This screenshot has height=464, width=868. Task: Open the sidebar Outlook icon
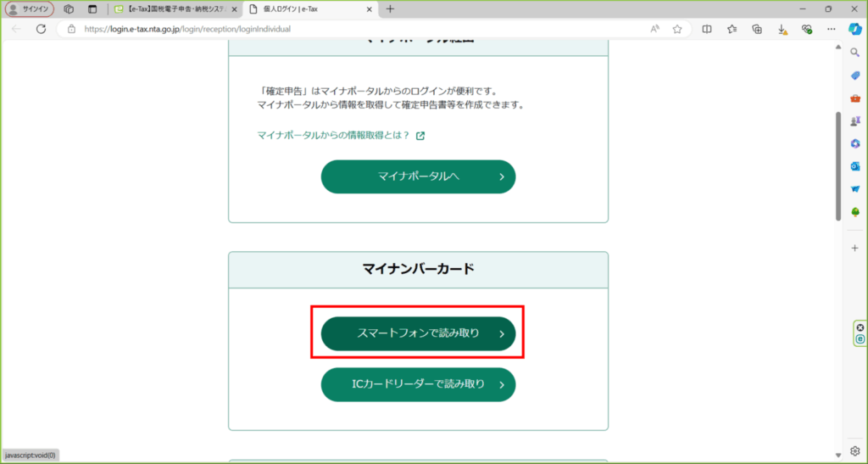[855, 166]
